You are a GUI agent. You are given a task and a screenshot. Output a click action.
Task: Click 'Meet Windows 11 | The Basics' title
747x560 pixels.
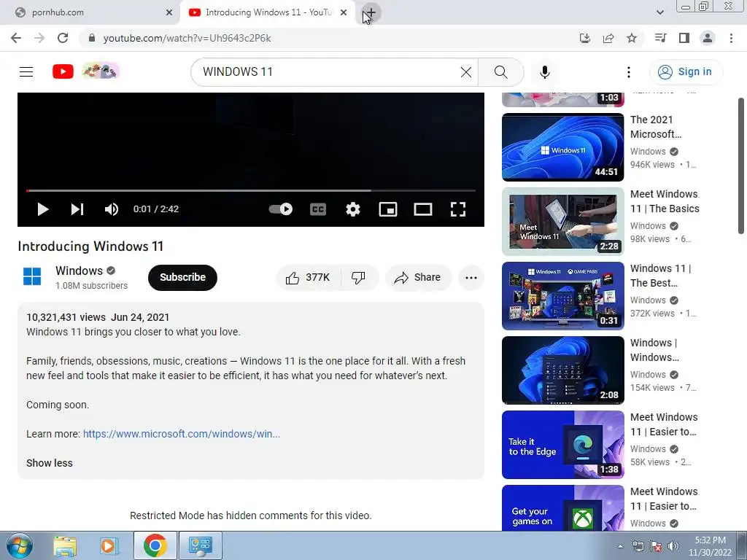click(x=665, y=201)
